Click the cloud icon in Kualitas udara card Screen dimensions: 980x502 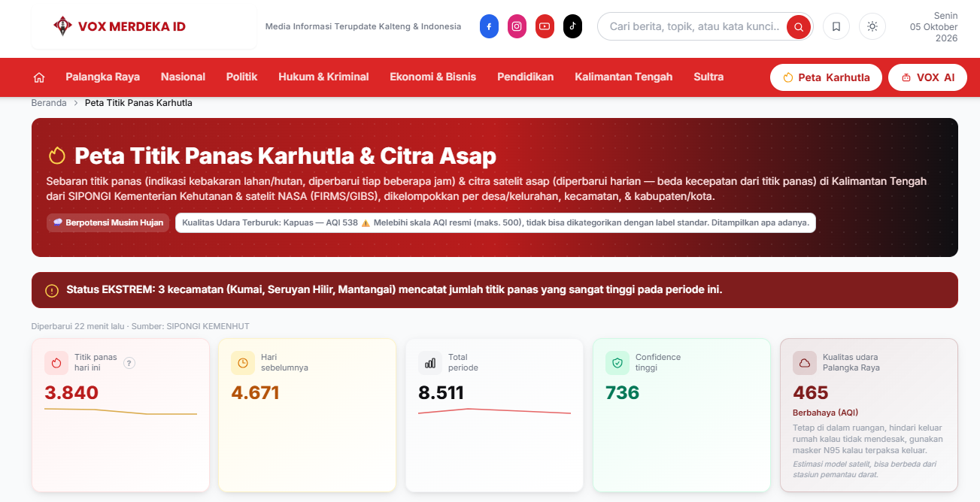805,363
